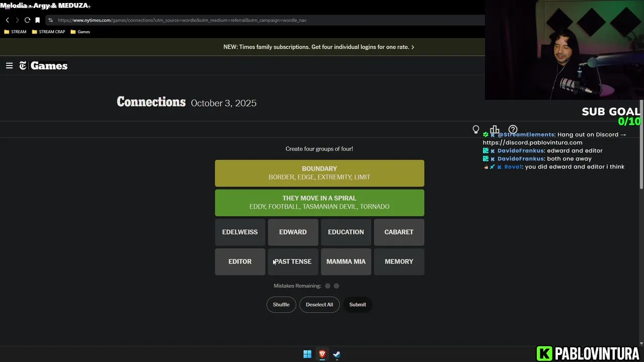Click the 'Create four groups of four!' text
The height and width of the screenshot is (362, 644).
point(319,149)
